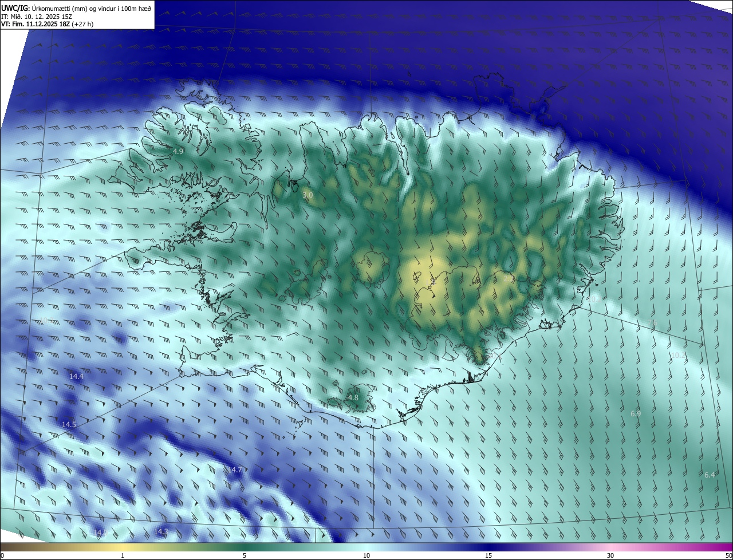Click the 14.3 value label

(x=161, y=532)
